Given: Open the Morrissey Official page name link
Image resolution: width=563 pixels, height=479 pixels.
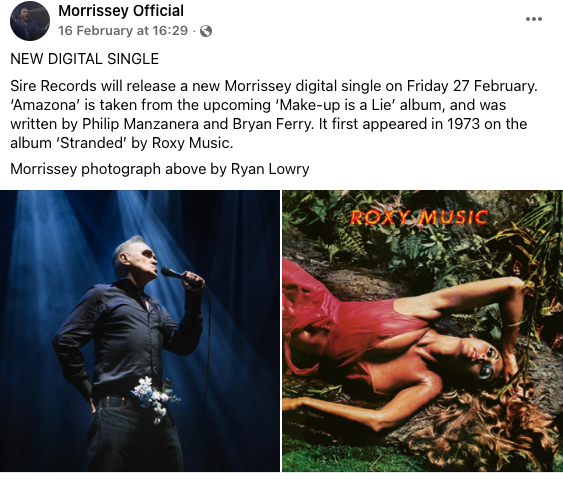Looking at the screenshot, I should (121, 10).
